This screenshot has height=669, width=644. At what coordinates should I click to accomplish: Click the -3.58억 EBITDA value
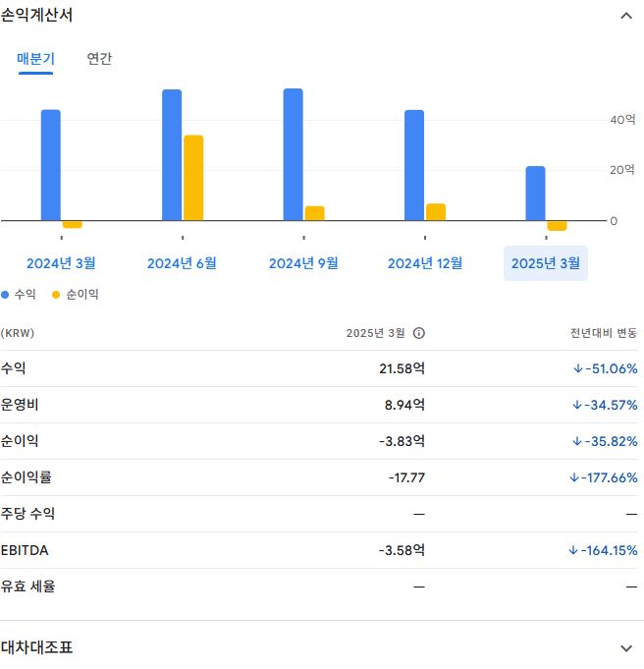click(x=402, y=550)
